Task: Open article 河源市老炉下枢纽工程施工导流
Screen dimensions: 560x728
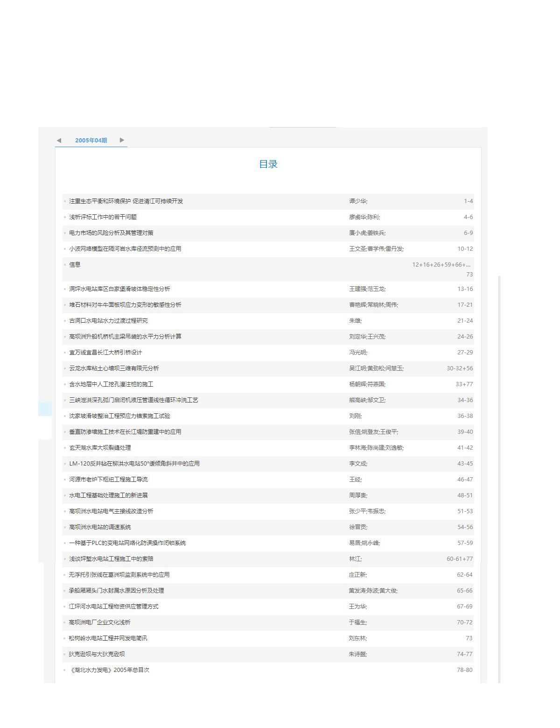Action: (x=108, y=480)
